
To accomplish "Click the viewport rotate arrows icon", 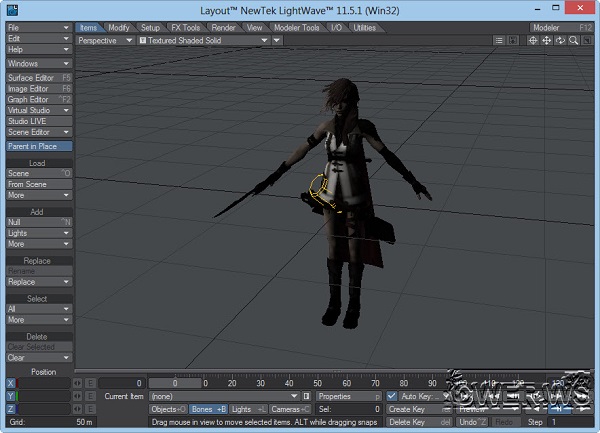I will coord(560,41).
